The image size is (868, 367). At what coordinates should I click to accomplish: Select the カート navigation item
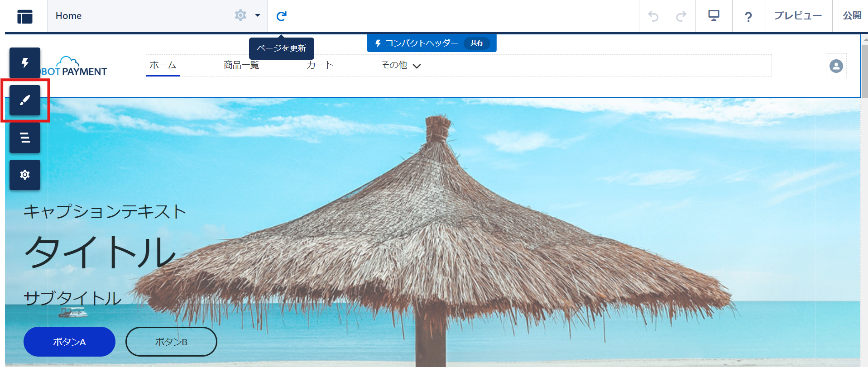[x=320, y=65]
